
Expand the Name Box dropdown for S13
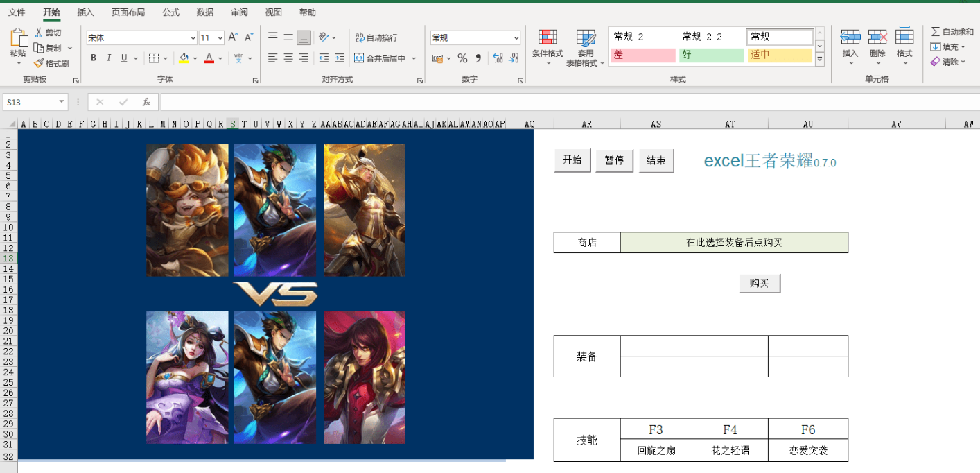coord(62,102)
